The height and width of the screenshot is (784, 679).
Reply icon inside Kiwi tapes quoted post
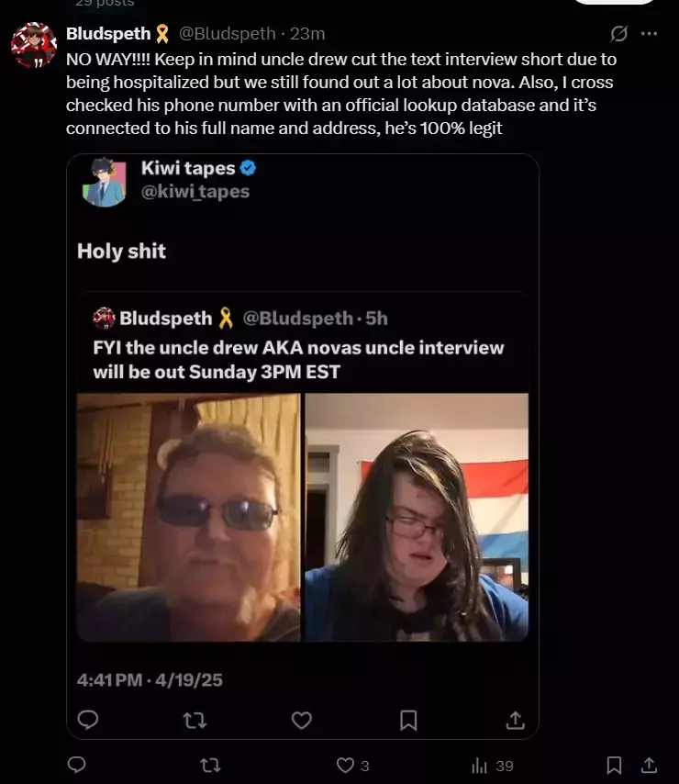pyautogui.click(x=88, y=720)
